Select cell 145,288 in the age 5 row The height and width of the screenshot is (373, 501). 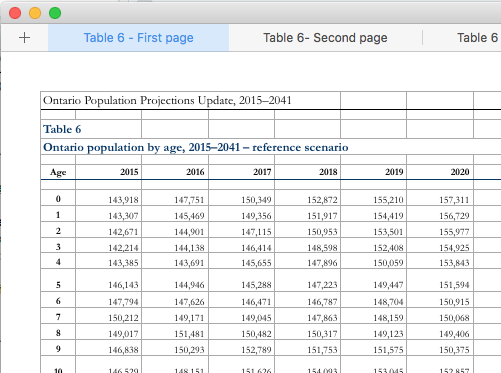(x=241, y=281)
